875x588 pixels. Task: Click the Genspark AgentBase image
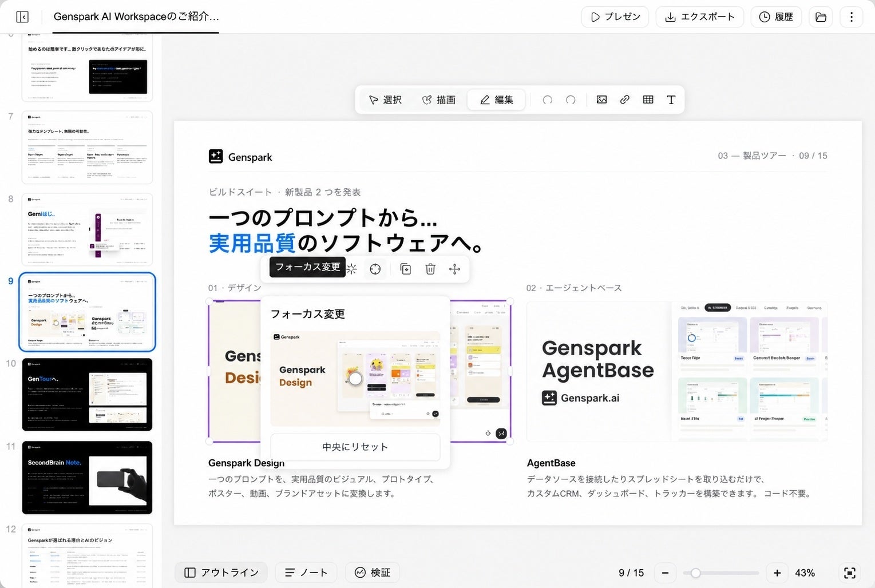(x=677, y=371)
